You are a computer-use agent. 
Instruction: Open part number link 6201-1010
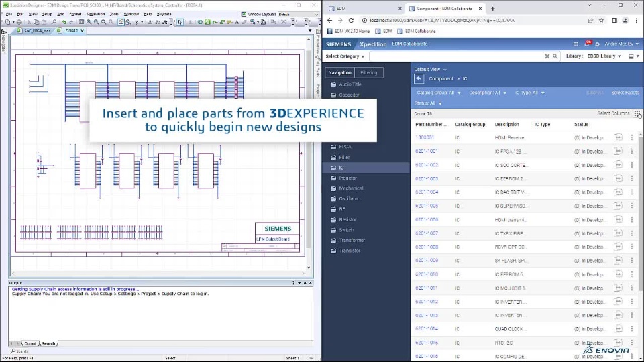pyautogui.click(x=427, y=274)
